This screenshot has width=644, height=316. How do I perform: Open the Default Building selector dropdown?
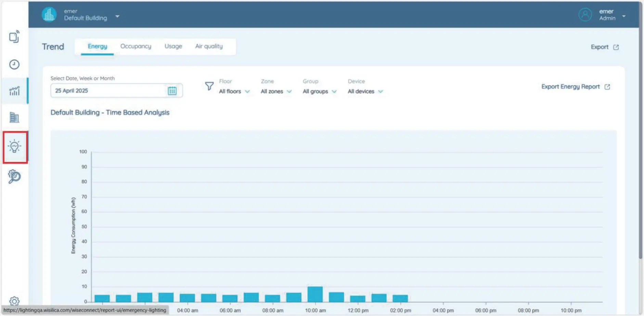pos(117,16)
